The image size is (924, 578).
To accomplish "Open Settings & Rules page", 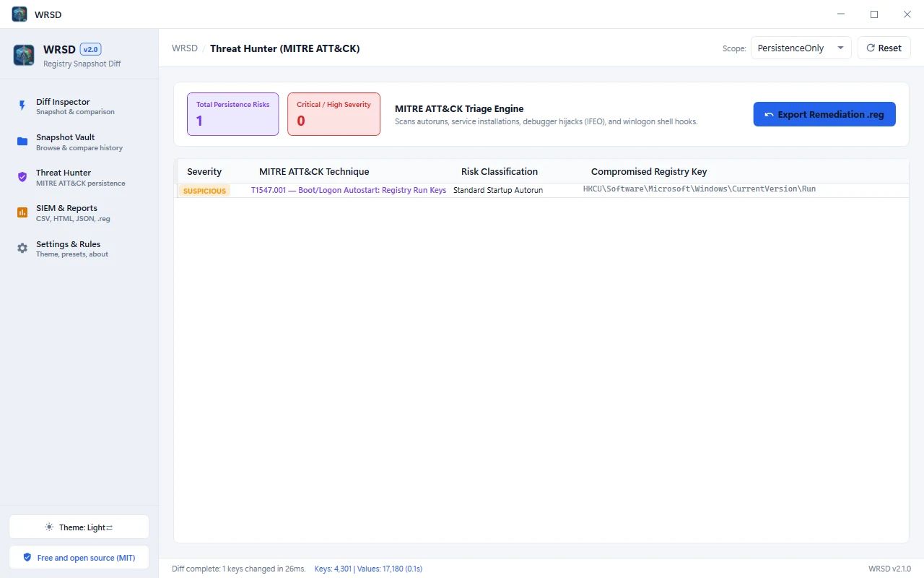I will [79, 248].
